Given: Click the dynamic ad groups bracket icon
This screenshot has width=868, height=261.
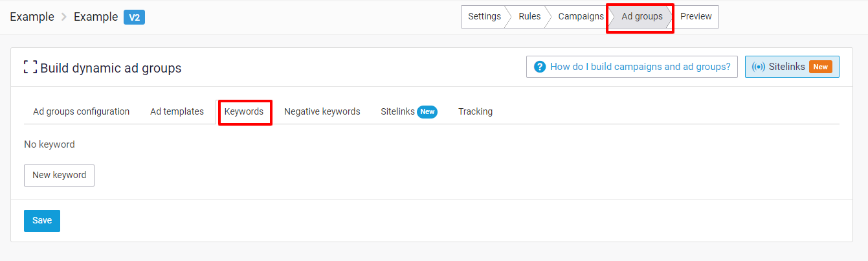Looking at the screenshot, I should click(30, 67).
